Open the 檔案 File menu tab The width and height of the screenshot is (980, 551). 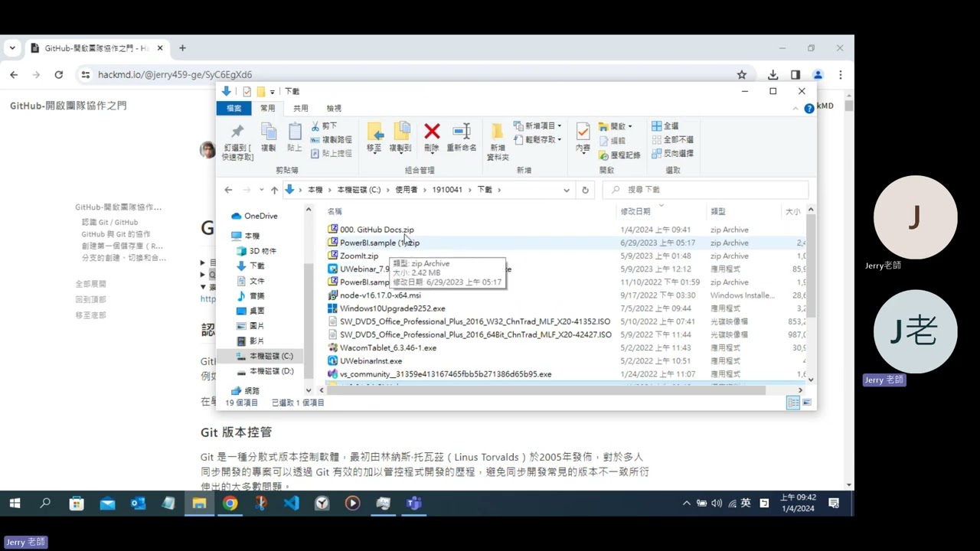(x=234, y=109)
